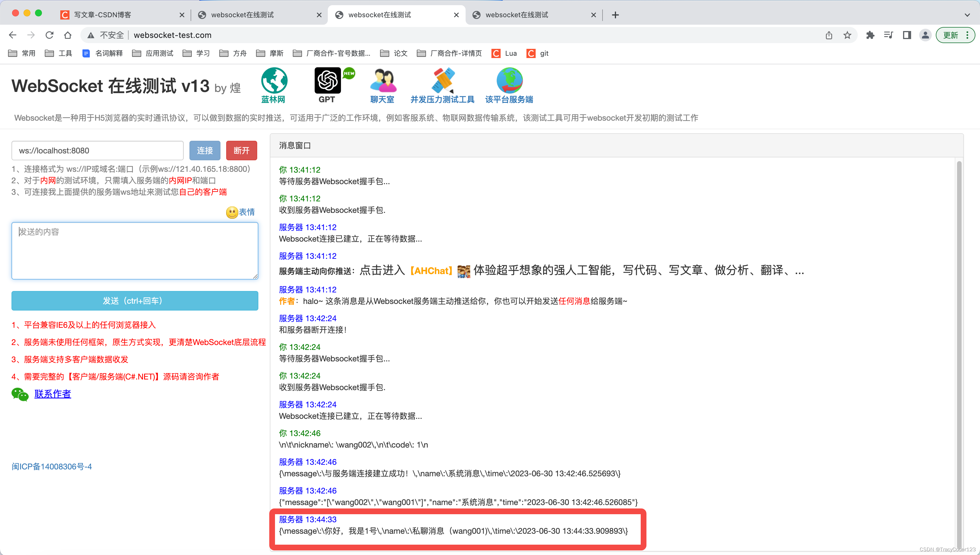Open the 常用 bookmarks folder

click(22, 53)
